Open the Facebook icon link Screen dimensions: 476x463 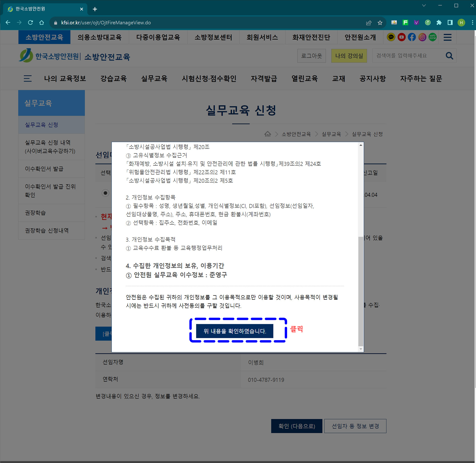[412, 37]
